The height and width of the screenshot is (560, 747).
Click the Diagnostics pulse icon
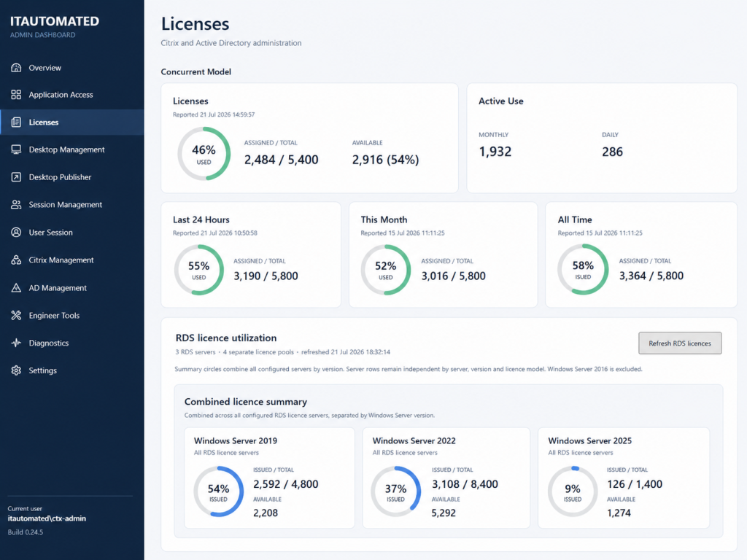tap(16, 343)
